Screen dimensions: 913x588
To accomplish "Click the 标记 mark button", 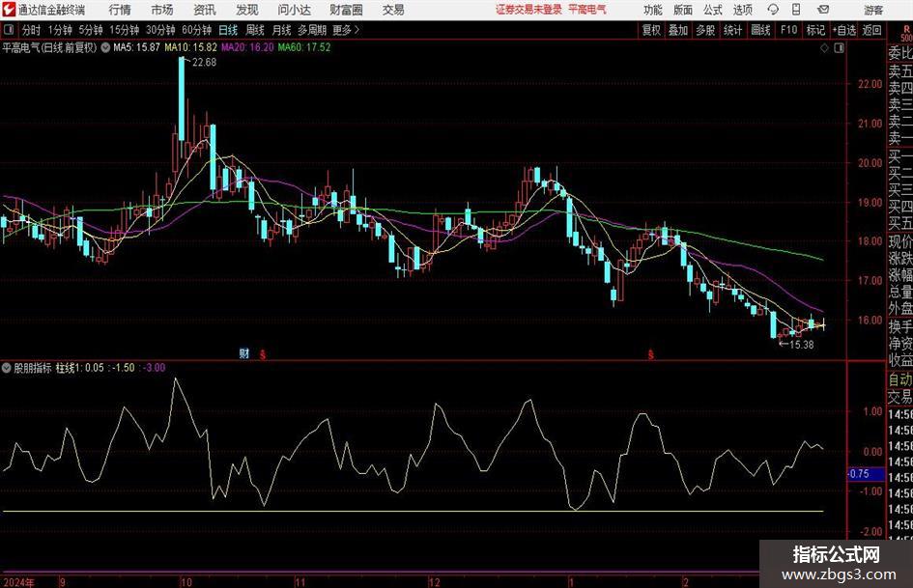I will pos(815,30).
